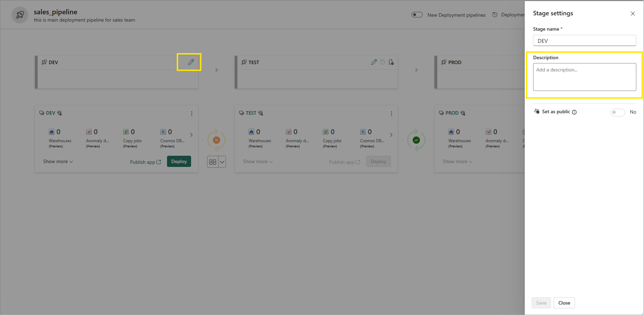Open the DEV workspace name link

click(51, 113)
